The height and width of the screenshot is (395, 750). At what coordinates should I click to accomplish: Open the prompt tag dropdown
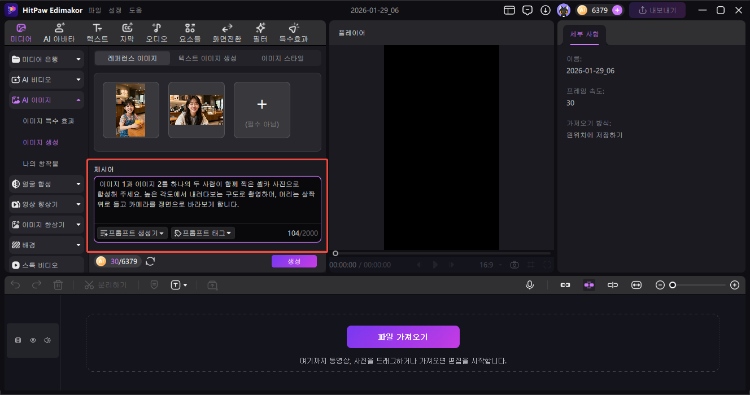(x=203, y=233)
